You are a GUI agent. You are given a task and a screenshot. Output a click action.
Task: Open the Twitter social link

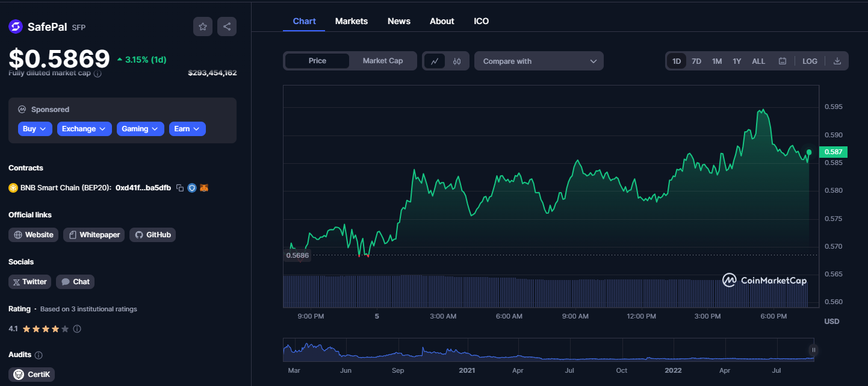tap(29, 282)
